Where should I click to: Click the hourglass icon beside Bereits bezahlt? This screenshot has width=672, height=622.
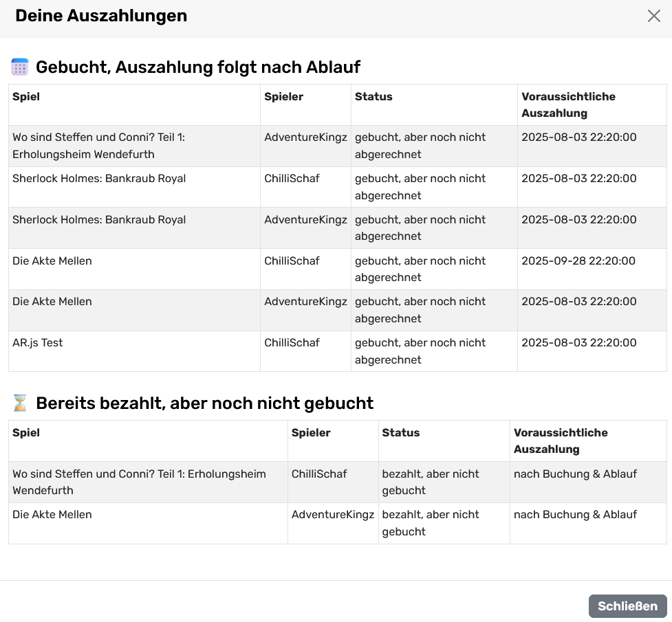click(x=20, y=403)
